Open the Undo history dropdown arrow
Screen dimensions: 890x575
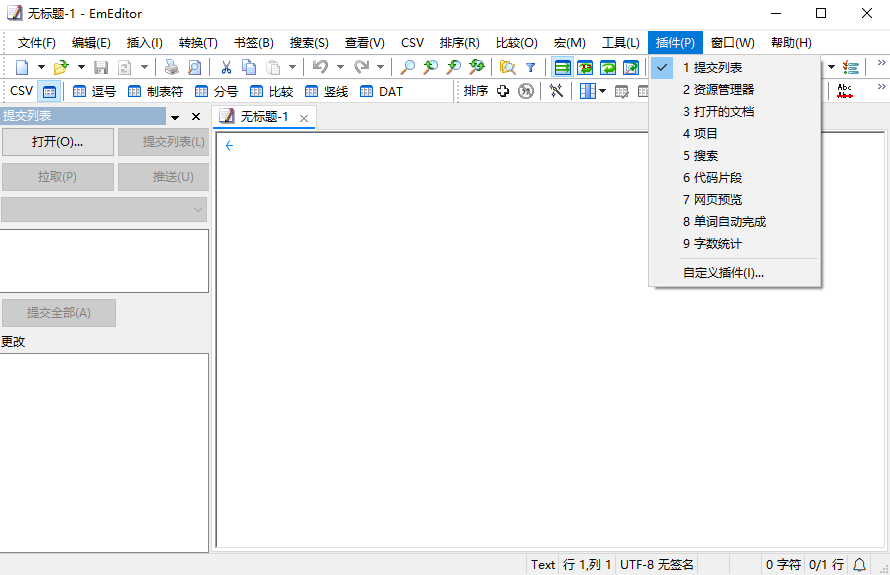pyautogui.click(x=341, y=68)
